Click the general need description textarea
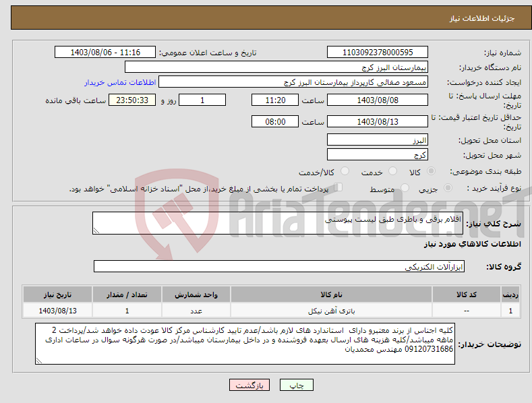 [278, 223]
